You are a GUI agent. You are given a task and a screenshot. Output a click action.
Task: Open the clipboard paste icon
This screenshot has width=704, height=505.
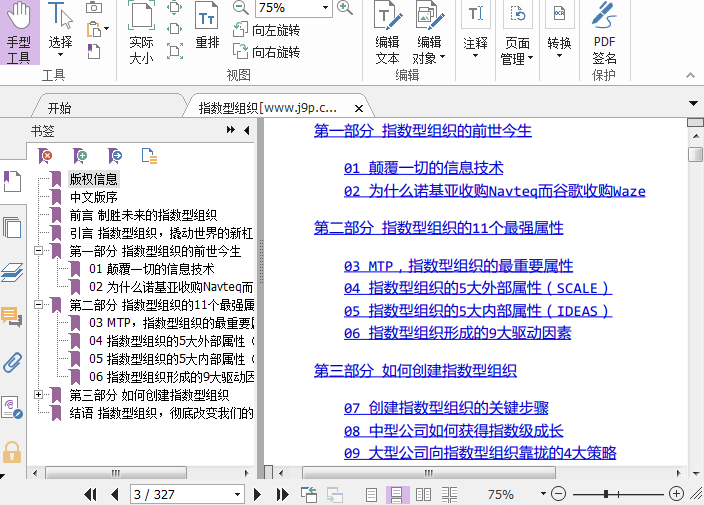[x=94, y=29]
